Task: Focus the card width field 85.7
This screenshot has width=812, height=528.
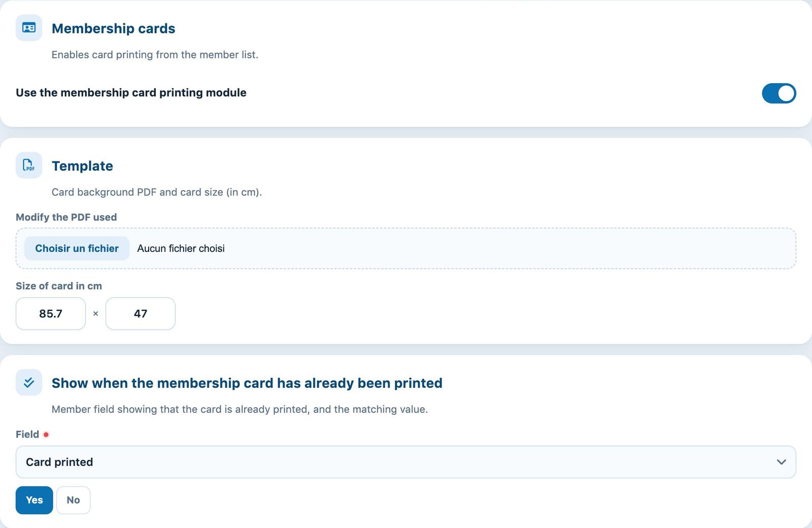Action: (x=51, y=314)
